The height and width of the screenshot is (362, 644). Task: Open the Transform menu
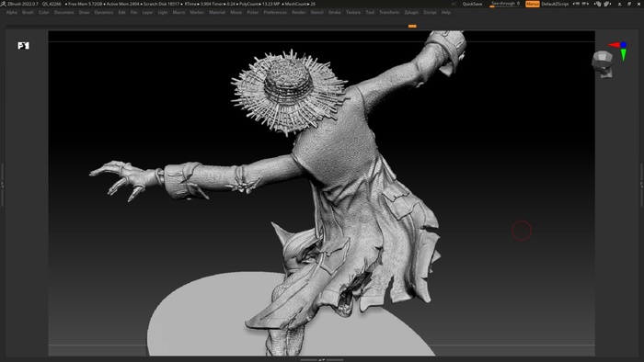click(389, 12)
